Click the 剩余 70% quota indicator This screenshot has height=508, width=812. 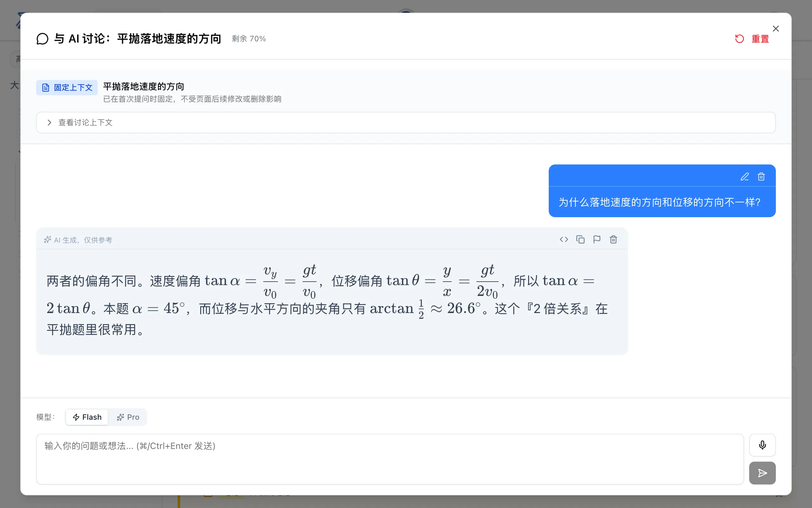tap(249, 39)
